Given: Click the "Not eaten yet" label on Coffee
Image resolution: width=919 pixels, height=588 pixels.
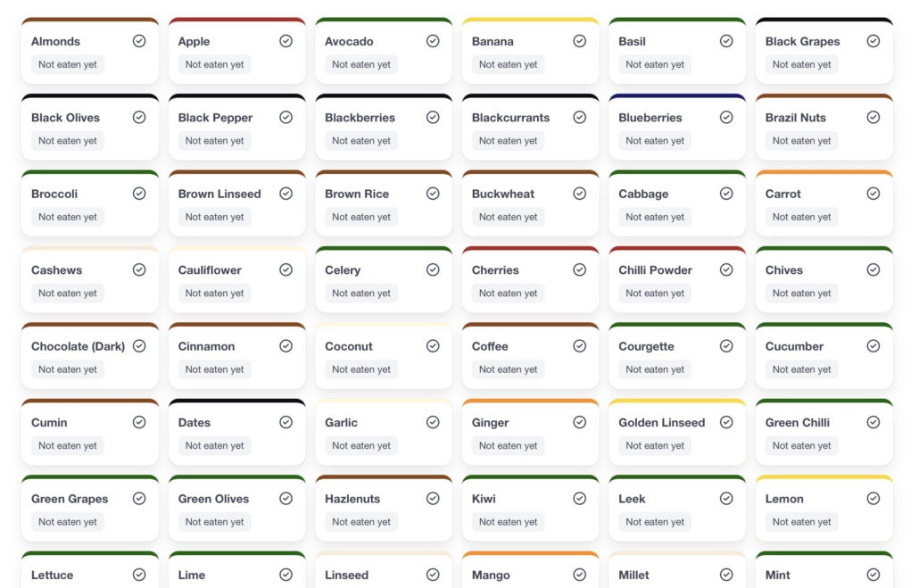Looking at the screenshot, I should (508, 369).
